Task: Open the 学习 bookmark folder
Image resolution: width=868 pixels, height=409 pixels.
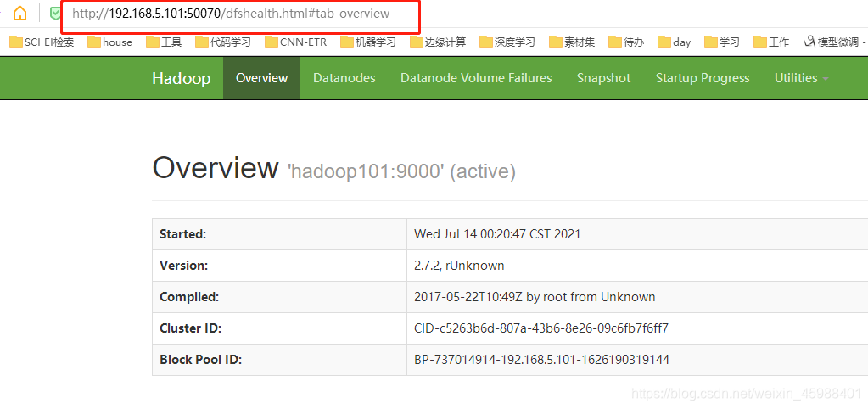Action: point(722,42)
